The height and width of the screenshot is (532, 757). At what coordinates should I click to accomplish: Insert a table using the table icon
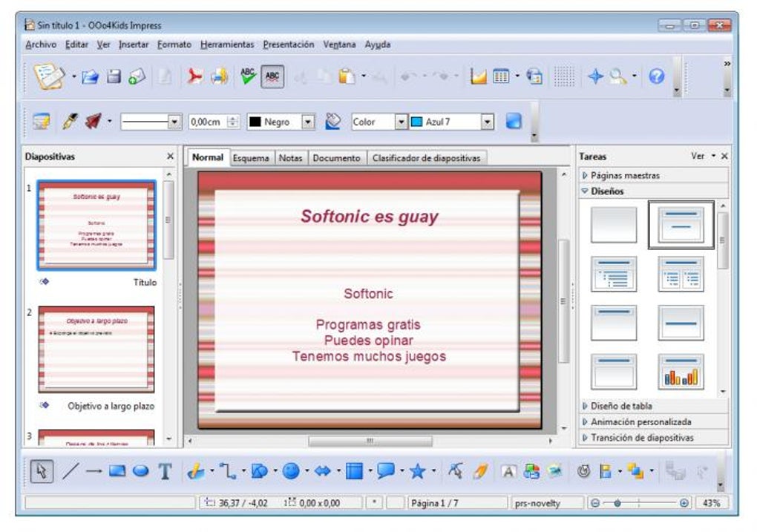point(501,76)
